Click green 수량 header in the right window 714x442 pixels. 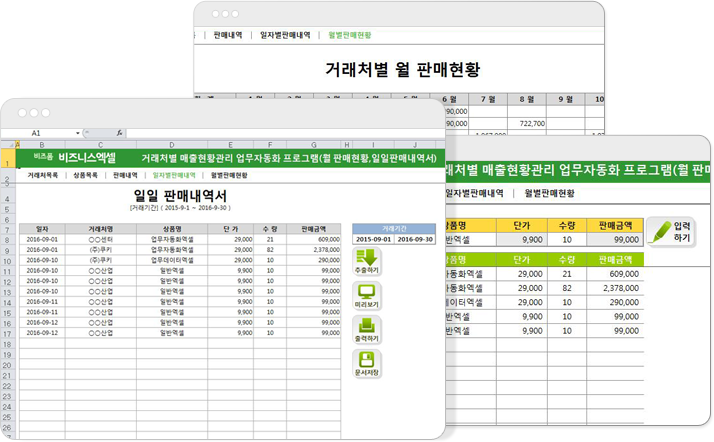pos(567,260)
